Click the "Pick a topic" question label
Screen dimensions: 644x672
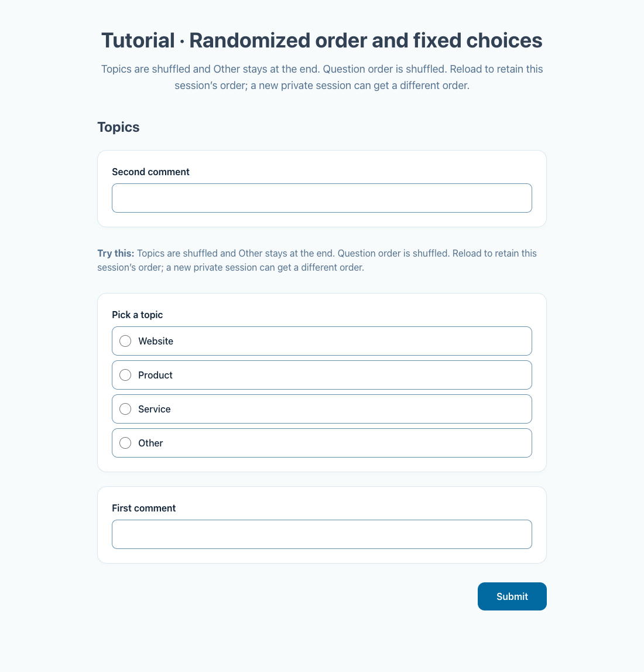click(138, 315)
